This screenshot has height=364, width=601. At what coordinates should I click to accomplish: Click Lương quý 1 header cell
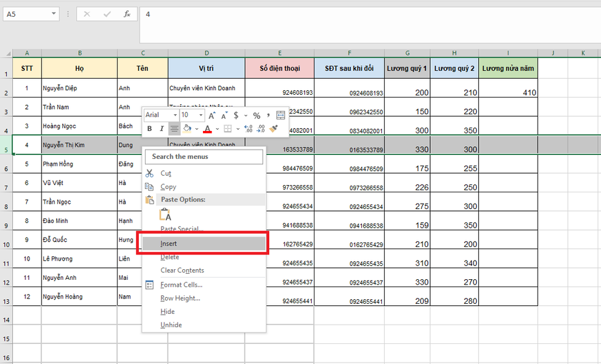click(x=407, y=68)
